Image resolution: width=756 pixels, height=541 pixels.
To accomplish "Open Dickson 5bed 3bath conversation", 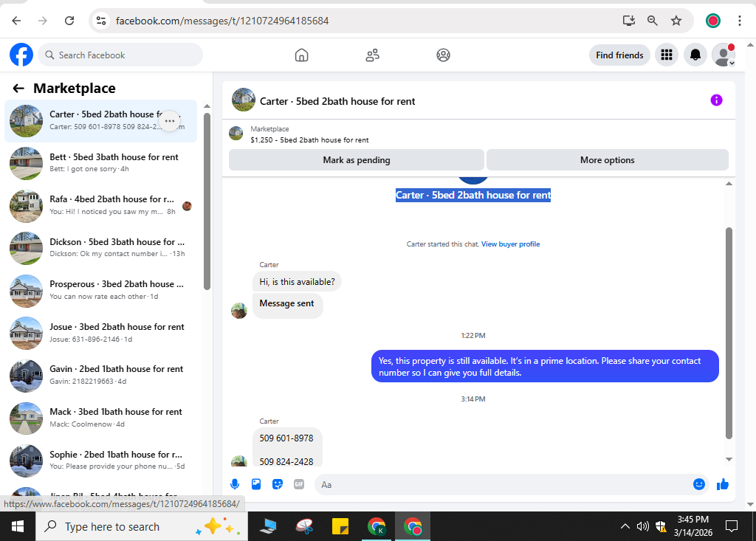I will pyautogui.click(x=100, y=248).
